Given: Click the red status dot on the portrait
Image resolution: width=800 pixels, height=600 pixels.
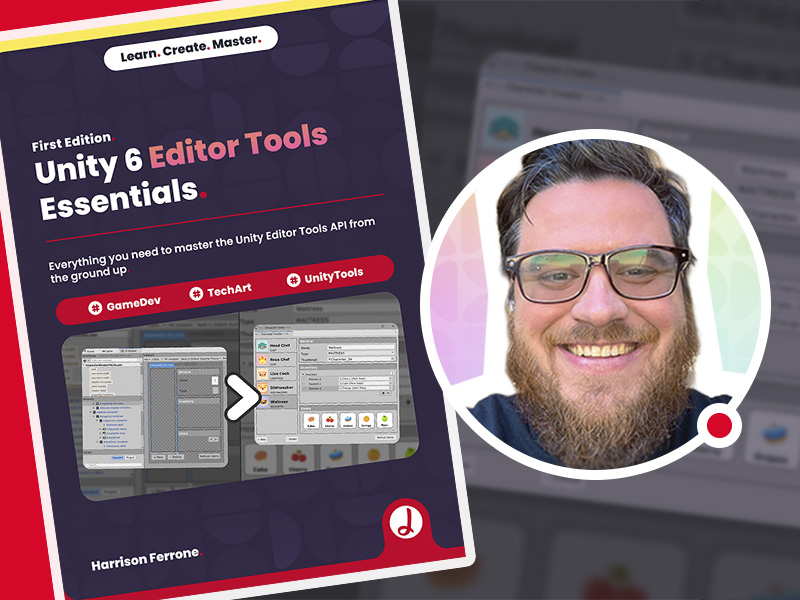Looking at the screenshot, I should coord(719,425).
